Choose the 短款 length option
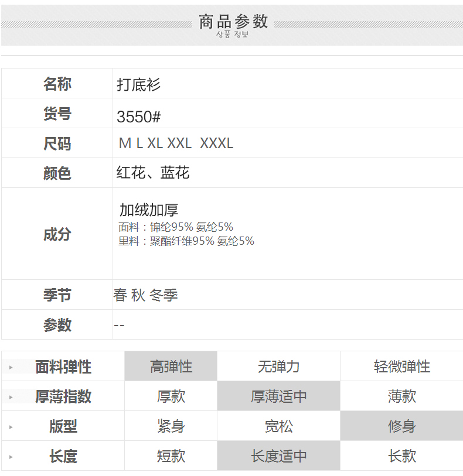This screenshot has width=463, height=476. pyautogui.click(x=171, y=456)
